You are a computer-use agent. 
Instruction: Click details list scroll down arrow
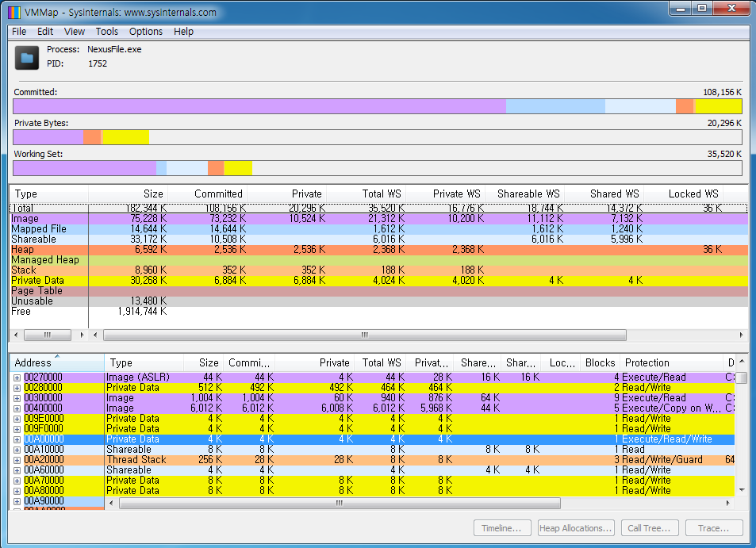tap(742, 490)
